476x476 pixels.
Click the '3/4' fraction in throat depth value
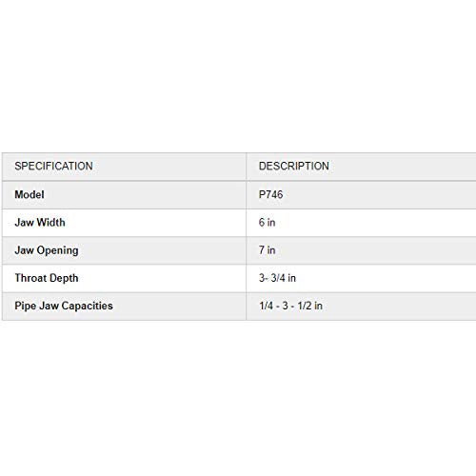[278, 278]
